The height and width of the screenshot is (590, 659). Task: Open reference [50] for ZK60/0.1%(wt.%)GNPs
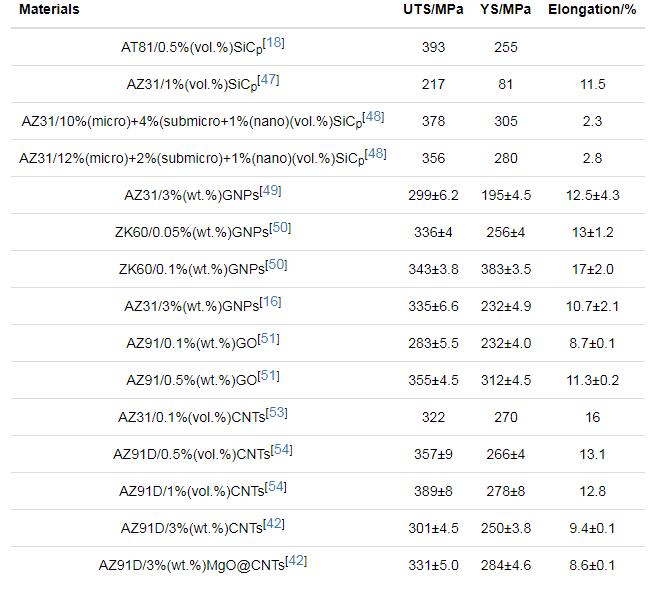pyautogui.click(x=276, y=265)
